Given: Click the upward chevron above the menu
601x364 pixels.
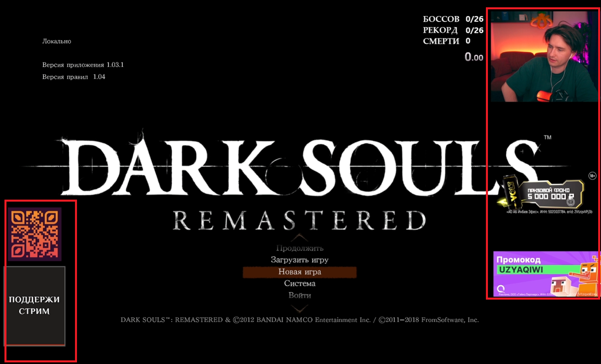Looking at the screenshot, I should tap(299, 237).
